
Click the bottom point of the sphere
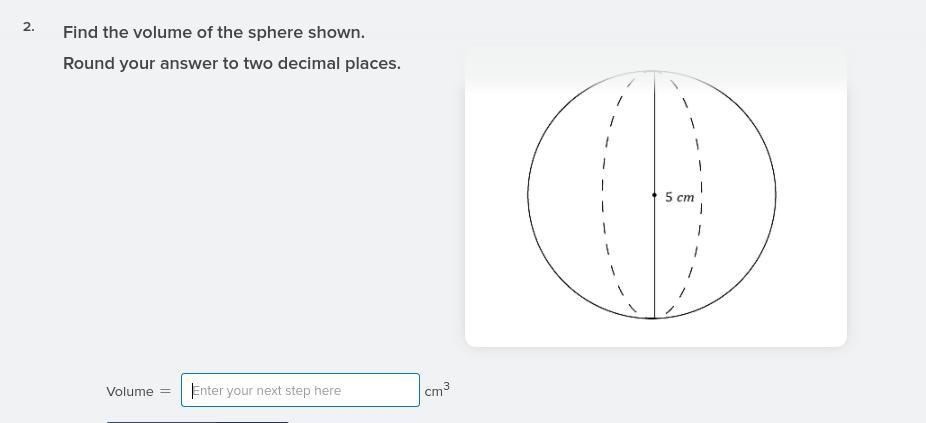pos(654,318)
